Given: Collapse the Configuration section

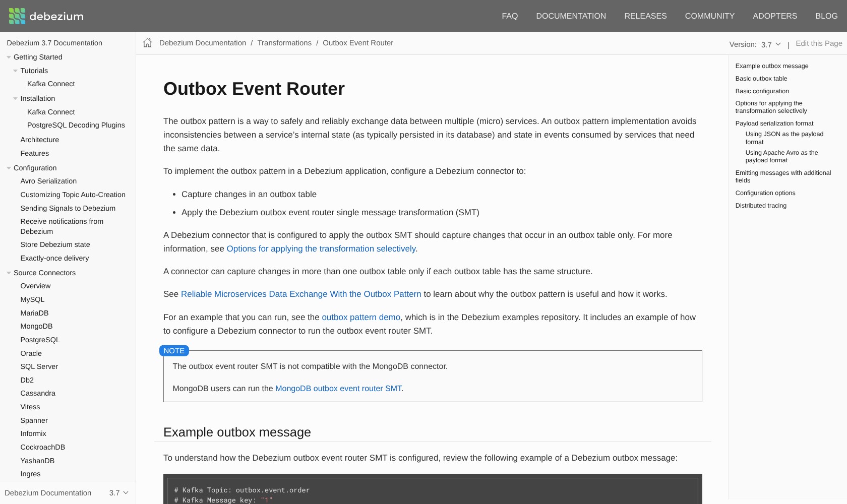Looking at the screenshot, I should (x=9, y=168).
